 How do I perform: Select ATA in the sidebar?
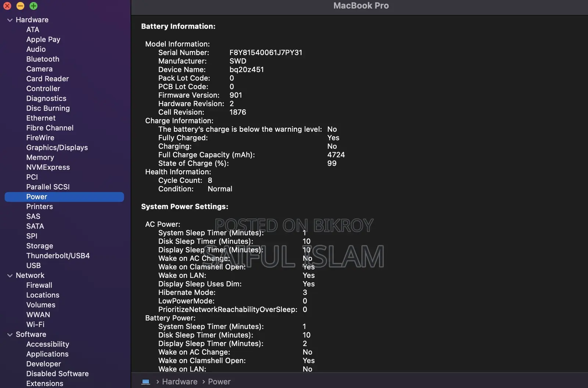(33, 30)
